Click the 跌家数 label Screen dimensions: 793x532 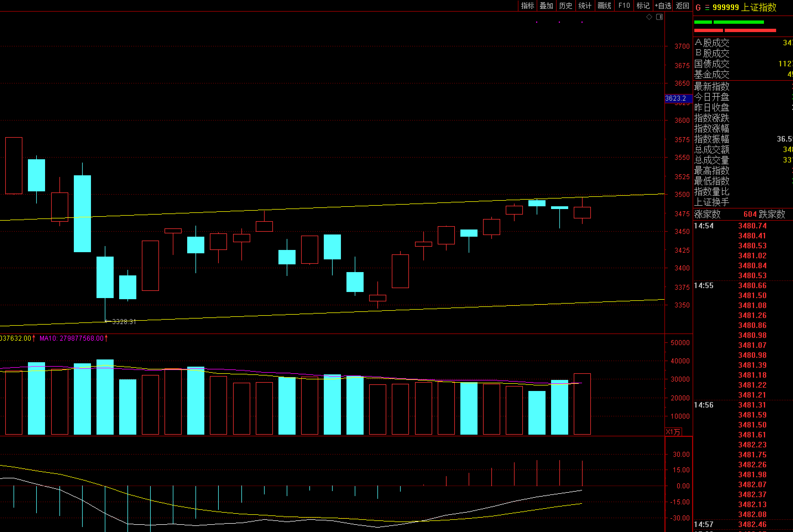[x=772, y=214]
